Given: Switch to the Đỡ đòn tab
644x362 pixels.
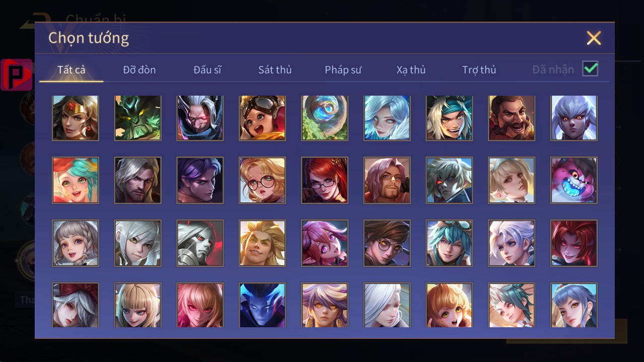Looking at the screenshot, I should (x=139, y=70).
